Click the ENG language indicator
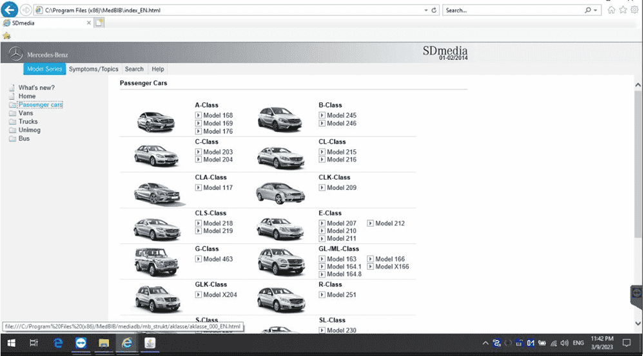This screenshot has width=644, height=356. tap(578, 343)
